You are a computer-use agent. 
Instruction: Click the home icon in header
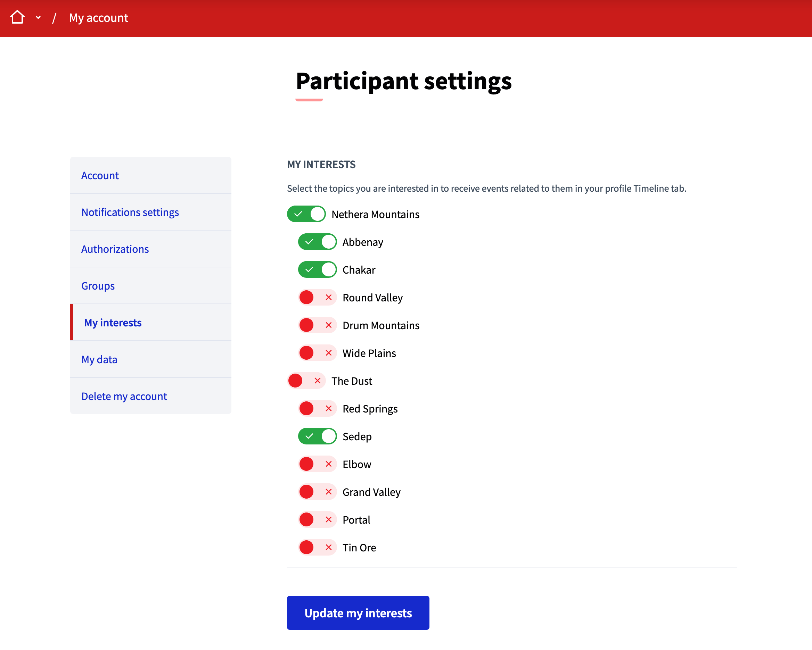coord(17,17)
